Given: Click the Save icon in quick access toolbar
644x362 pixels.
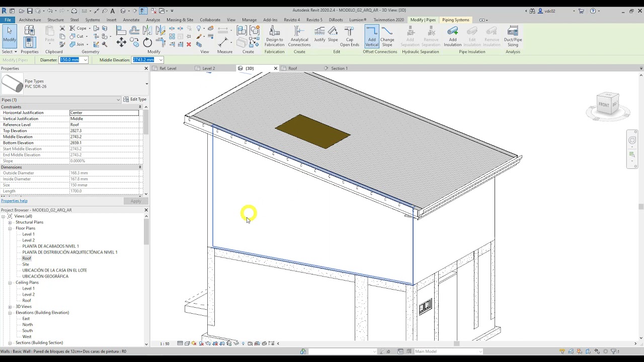Looking at the screenshot, I should [30, 11].
